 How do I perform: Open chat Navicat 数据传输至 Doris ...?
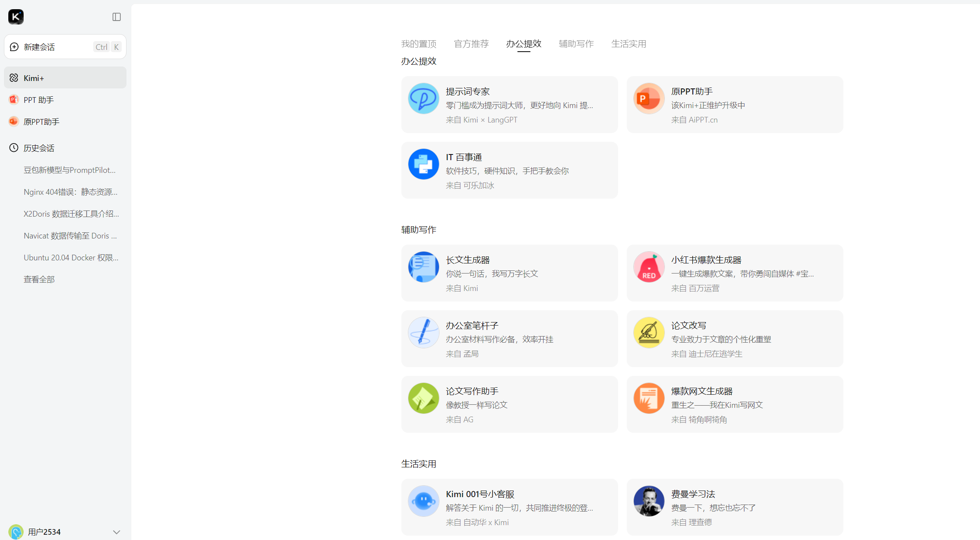(x=70, y=235)
